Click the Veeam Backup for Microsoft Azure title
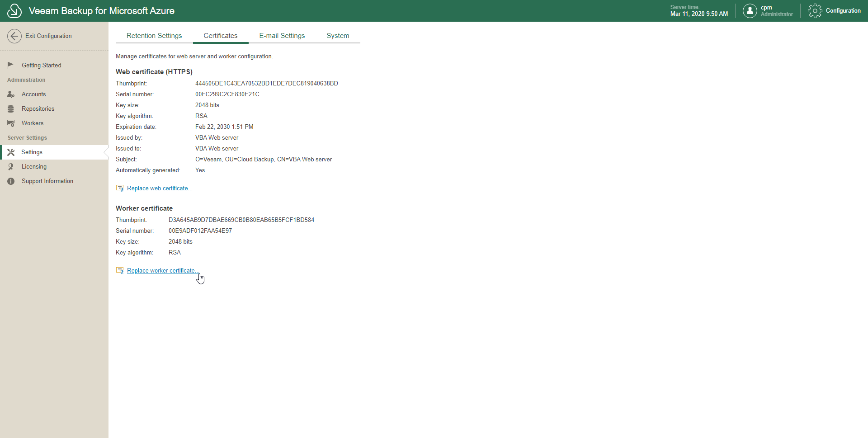Screen dimensions: 868x438 (x=102, y=11)
